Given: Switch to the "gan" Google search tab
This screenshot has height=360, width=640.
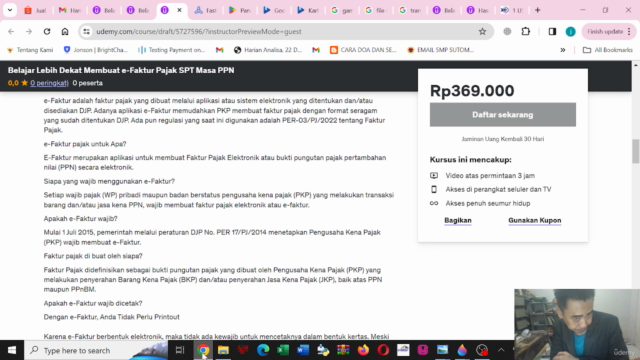Looking at the screenshot, I should click(342, 10).
